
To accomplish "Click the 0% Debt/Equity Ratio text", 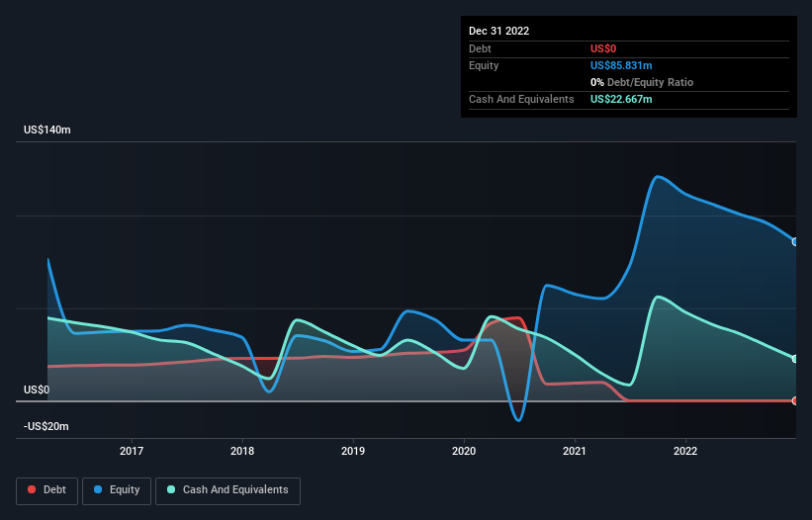I will point(642,82).
